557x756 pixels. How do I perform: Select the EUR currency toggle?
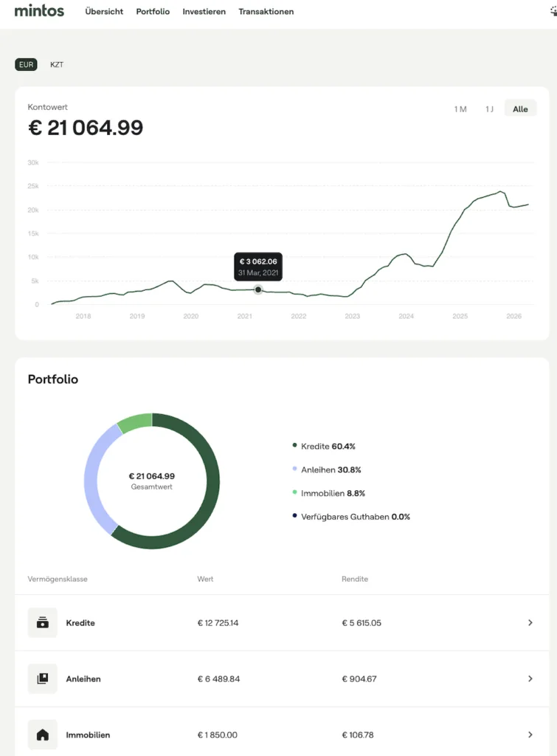[x=26, y=64]
